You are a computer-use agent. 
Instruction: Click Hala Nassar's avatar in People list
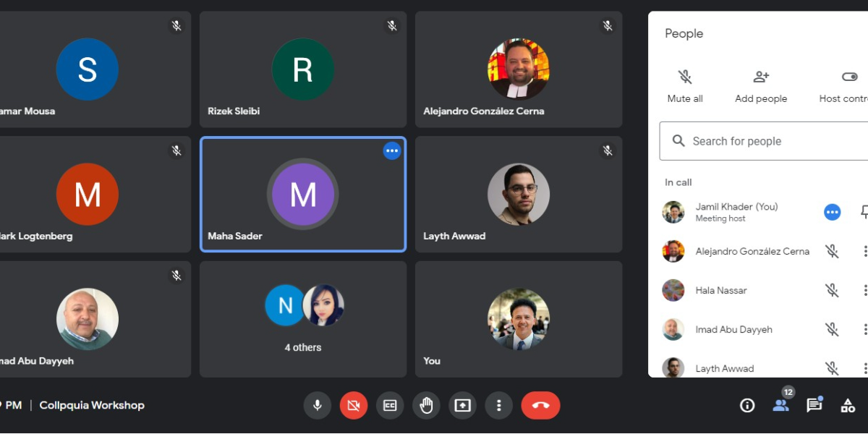pyautogui.click(x=673, y=290)
